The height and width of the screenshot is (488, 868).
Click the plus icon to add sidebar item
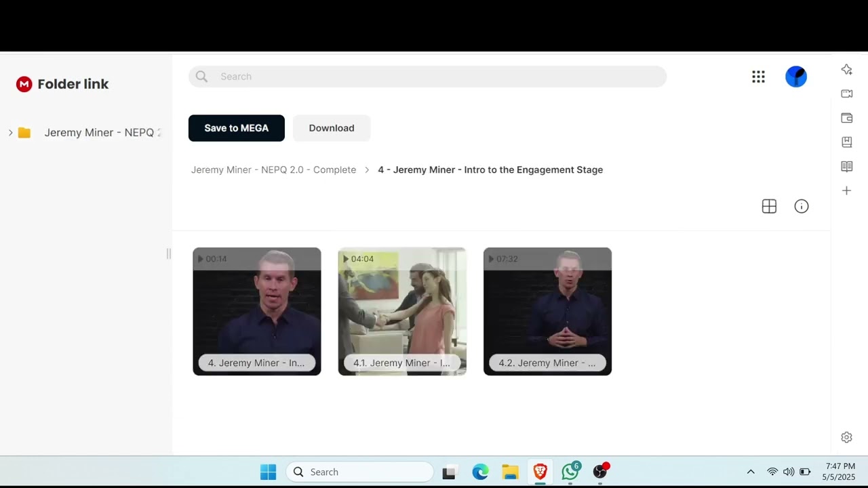coord(846,191)
